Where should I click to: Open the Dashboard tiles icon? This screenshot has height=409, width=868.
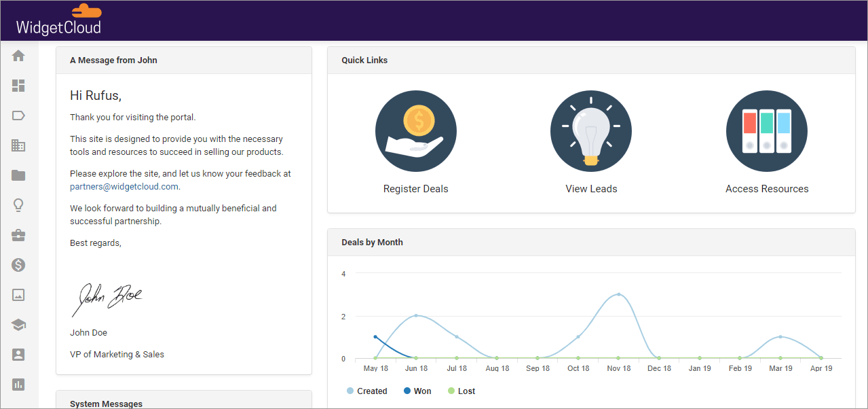click(x=18, y=86)
